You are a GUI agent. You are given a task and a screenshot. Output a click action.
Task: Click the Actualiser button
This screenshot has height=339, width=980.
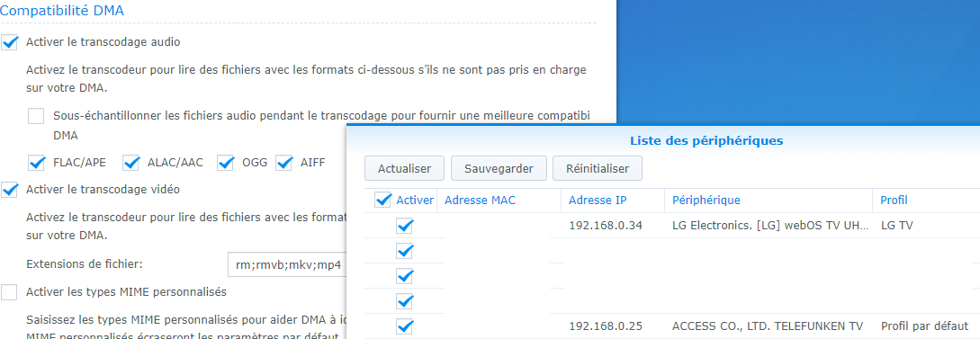point(404,168)
